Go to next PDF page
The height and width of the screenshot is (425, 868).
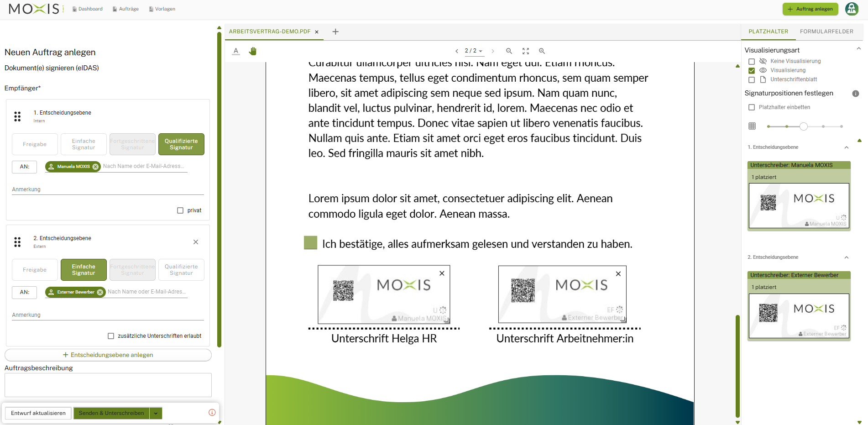[493, 51]
